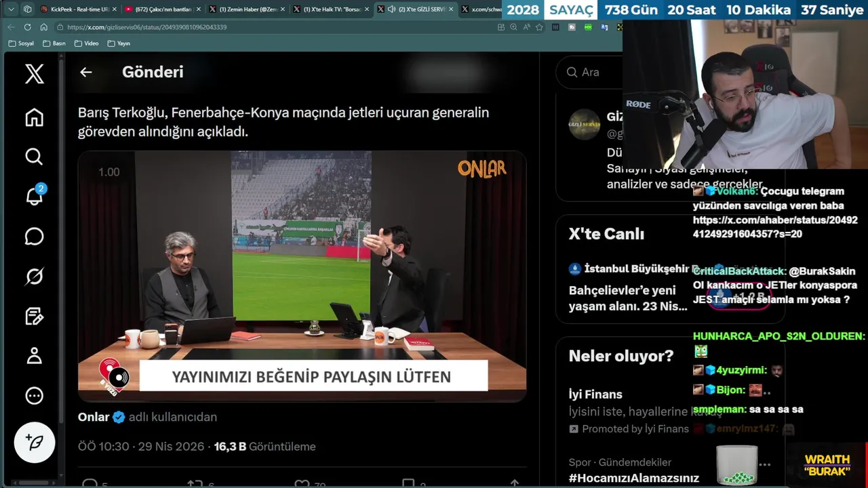Switch to the x.com/schwa tab
Viewport: 868px width, 488px height.
[x=481, y=9]
